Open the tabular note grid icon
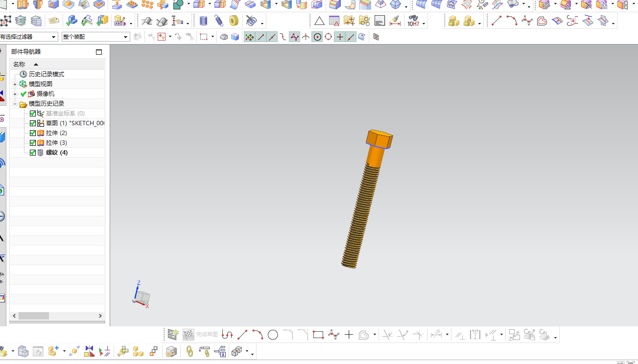 [334, 21]
